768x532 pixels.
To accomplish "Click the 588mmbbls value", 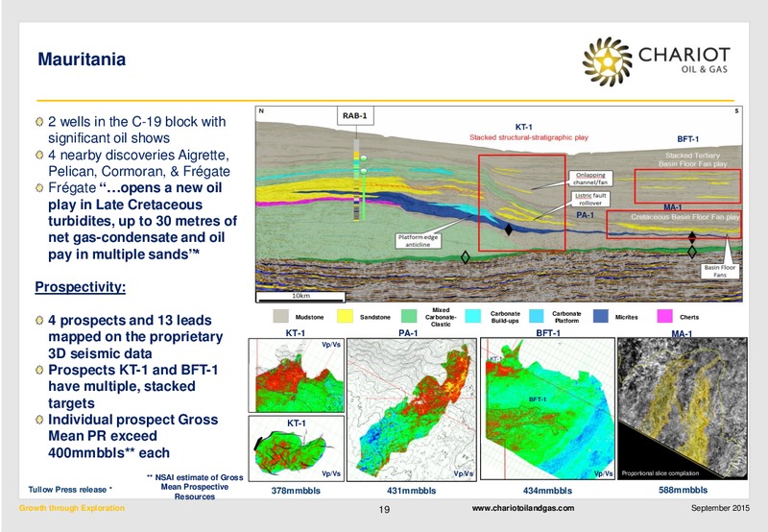I will [684, 490].
